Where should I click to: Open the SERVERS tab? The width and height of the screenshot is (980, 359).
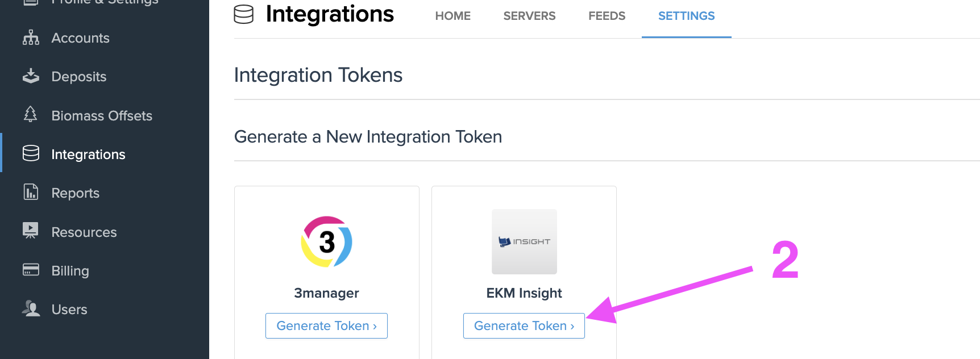[529, 16]
